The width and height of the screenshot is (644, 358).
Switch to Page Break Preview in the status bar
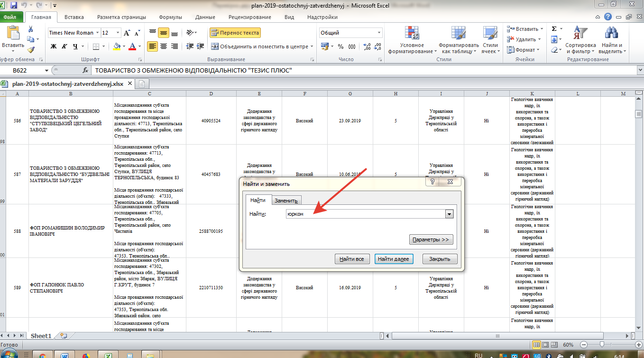553,345
